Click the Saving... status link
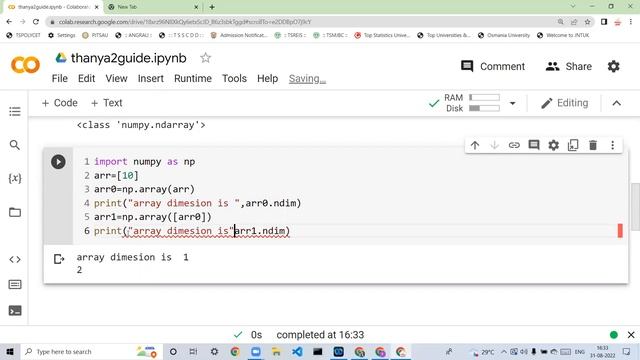 [307, 78]
